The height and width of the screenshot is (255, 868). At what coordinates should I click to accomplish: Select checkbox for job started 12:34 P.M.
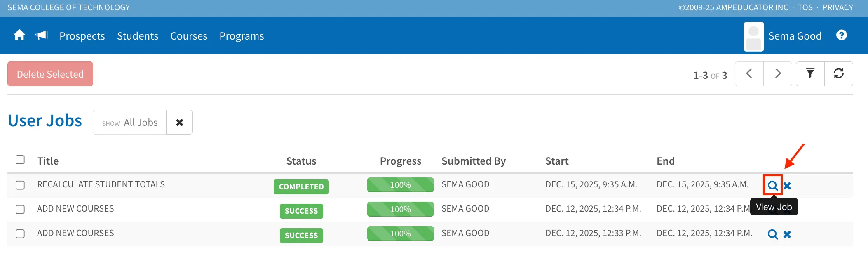click(20, 210)
